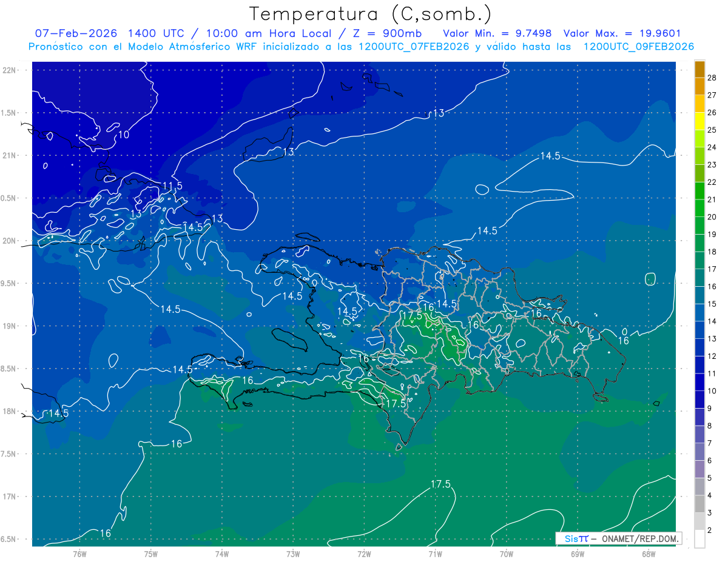Click the '10' isotherm label on the map
The height and width of the screenshot is (562, 728).
[123, 135]
